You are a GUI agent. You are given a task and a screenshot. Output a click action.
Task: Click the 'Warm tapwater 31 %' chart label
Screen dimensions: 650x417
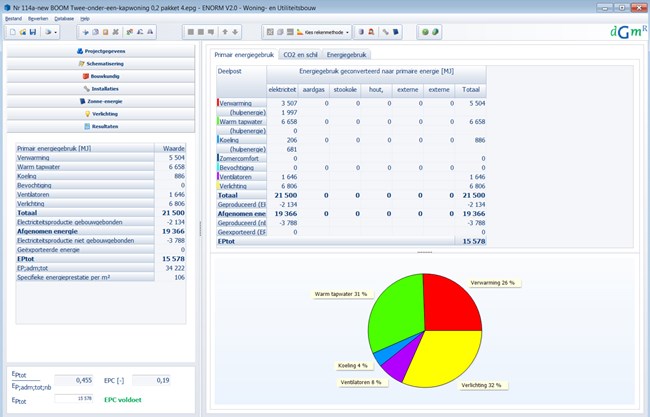click(341, 294)
